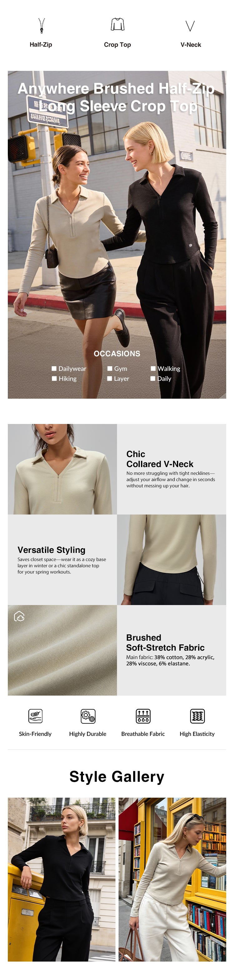The width and height of the screenshot is (234, 980).
Task: Tick the Walking occasion box
Action: 153,368
